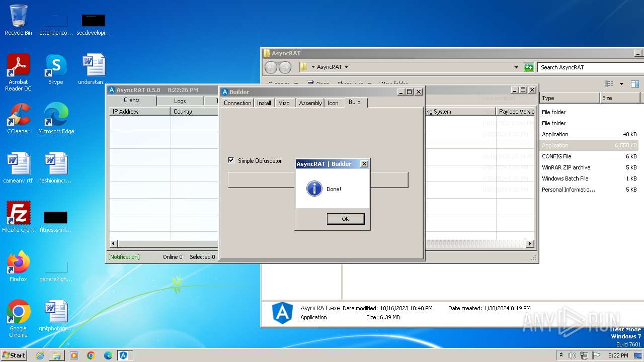Launch FileZilla Client from desktop
This screenshot has height=362, width=644.
point(18,217)
